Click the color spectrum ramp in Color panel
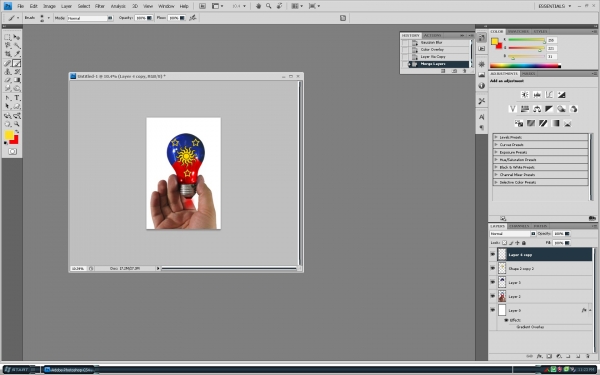Screen dimensions: 600x375 click(525, 66)
